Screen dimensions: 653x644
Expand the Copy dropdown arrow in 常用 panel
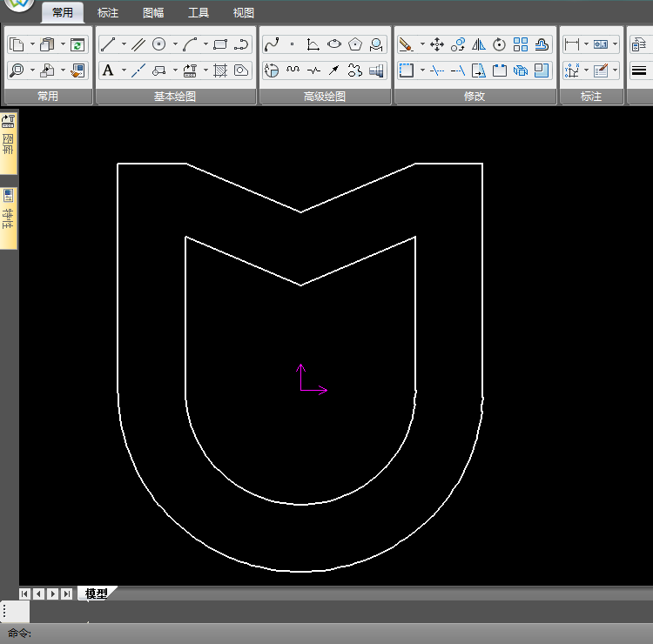tap(32, 44)
